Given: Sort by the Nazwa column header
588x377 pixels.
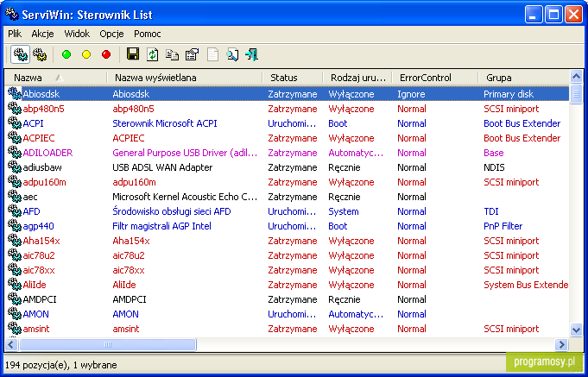Looking at the screenshot, I should (x=56, y=78).
